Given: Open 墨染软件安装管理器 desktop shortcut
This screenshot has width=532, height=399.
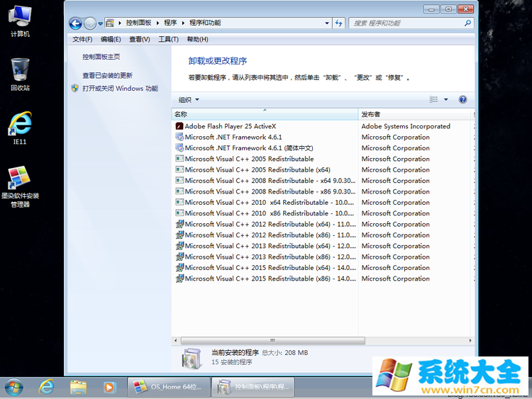Looking at the screenshot, I should (20, 186).
